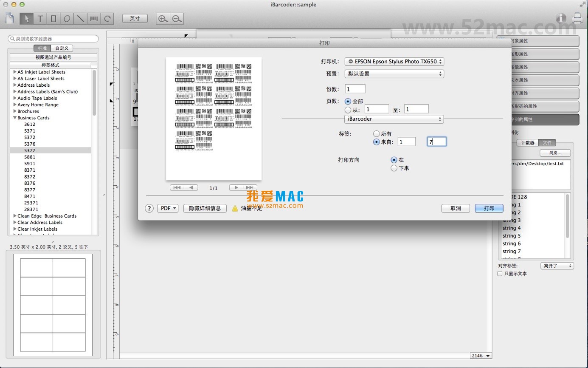The height and width of the screenshot is (368, 588).
Task: Click the labels 来自 end value field
Action: click(x=437, y=142)
